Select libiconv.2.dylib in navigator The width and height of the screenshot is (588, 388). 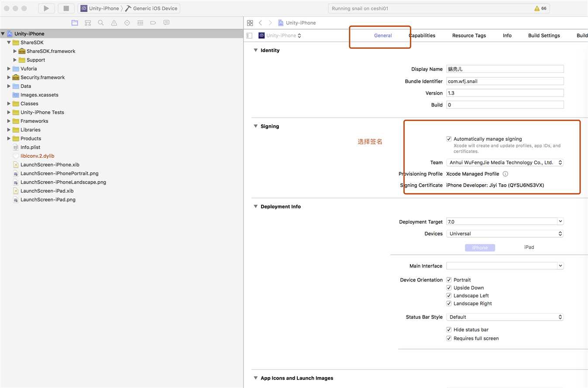(x=37, y=156)
